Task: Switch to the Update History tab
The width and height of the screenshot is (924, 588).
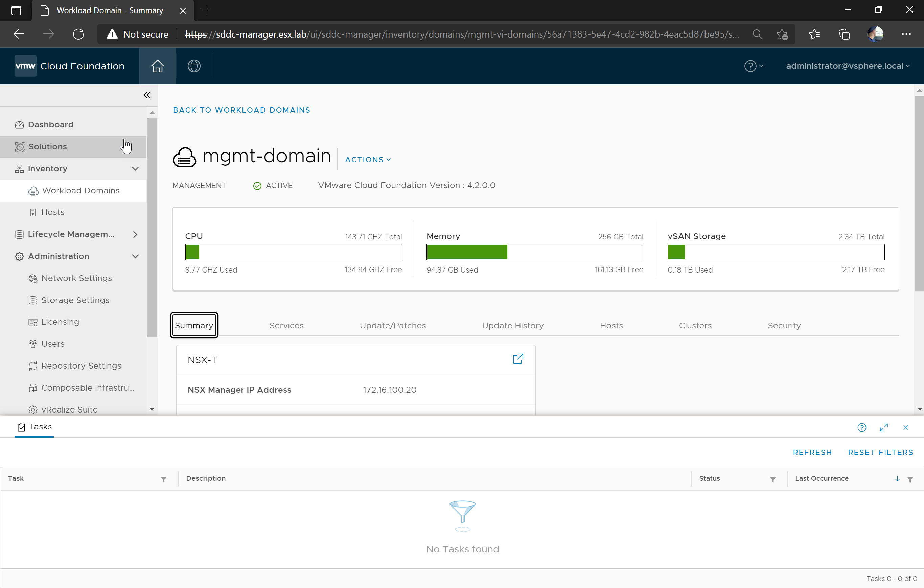Action: click(513, 325)
